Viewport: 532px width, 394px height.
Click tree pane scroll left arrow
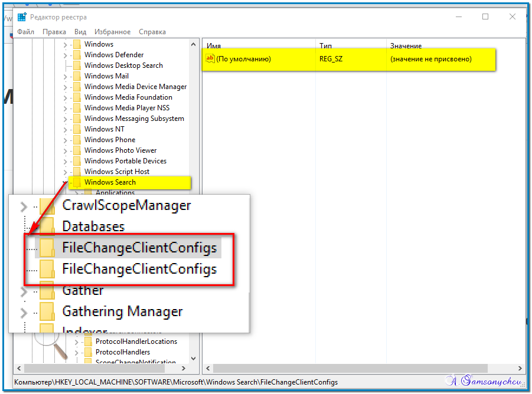click(x=19, y=368)
